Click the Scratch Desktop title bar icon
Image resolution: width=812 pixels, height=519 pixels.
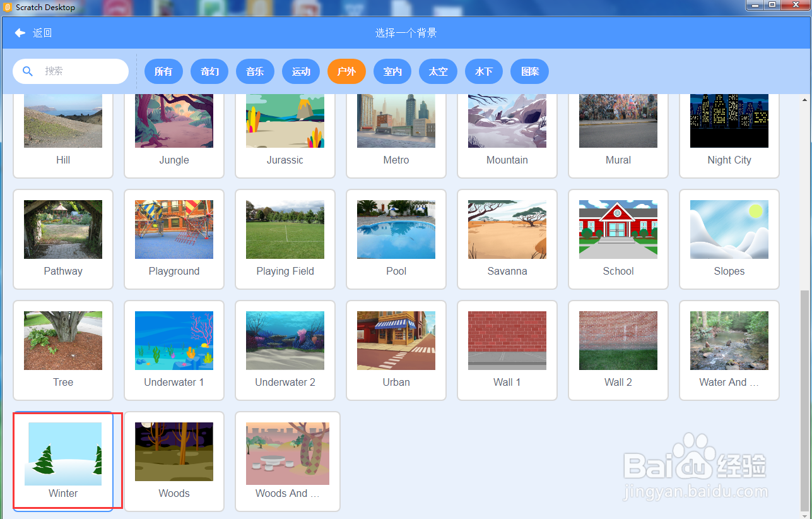click(x=8, y=7)
